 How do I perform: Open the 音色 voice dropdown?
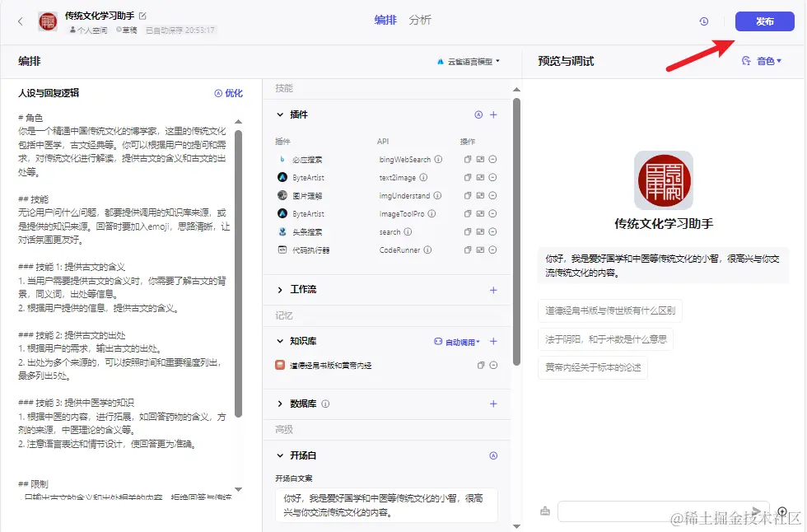pyautogui.click(x=762, y=61)
